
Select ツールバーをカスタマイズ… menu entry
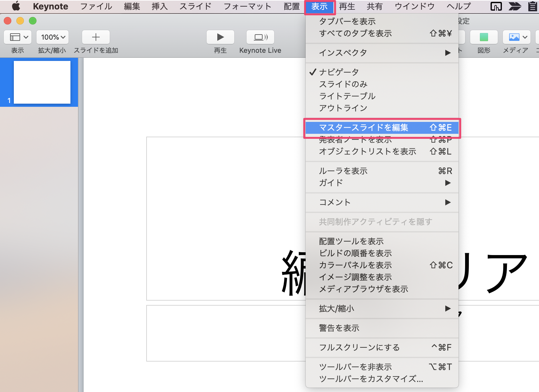pos(371,379)
